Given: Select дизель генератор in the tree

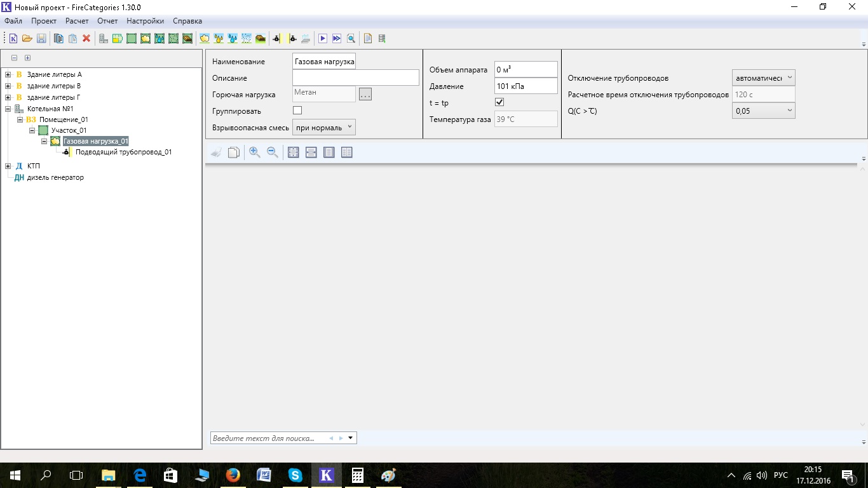Looking at the screenshot, I should tap(55, 177).
